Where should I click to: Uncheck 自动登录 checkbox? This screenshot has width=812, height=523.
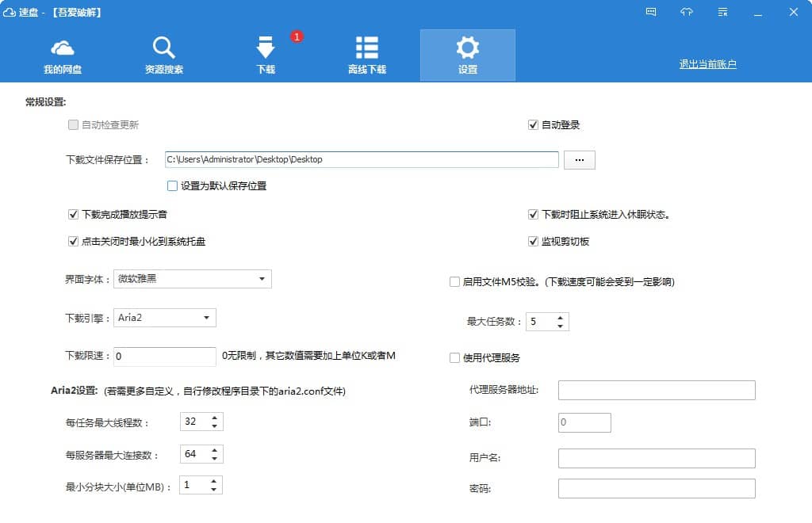[533, 124]
